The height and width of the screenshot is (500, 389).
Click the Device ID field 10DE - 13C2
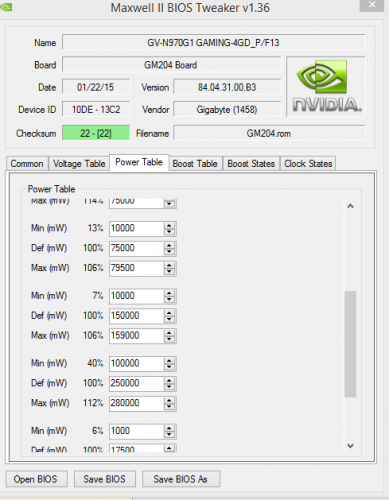click(96, 109)
